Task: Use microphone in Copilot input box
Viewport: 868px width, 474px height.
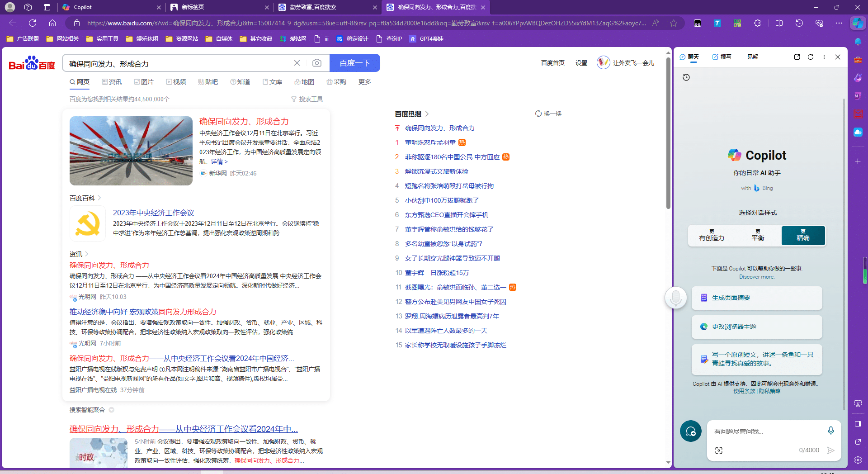Action: 830,431
